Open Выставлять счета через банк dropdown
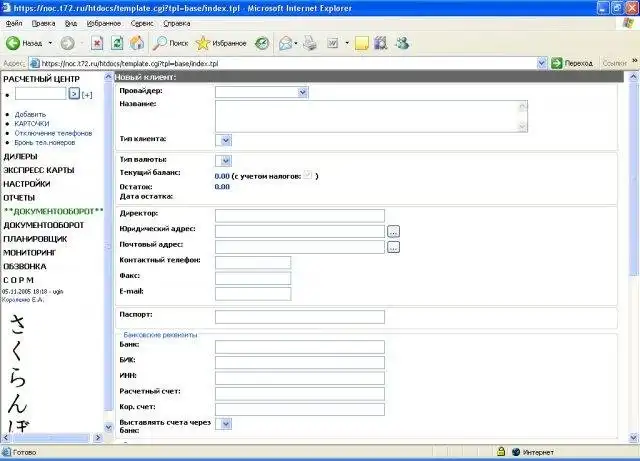 tap(223, 424)
